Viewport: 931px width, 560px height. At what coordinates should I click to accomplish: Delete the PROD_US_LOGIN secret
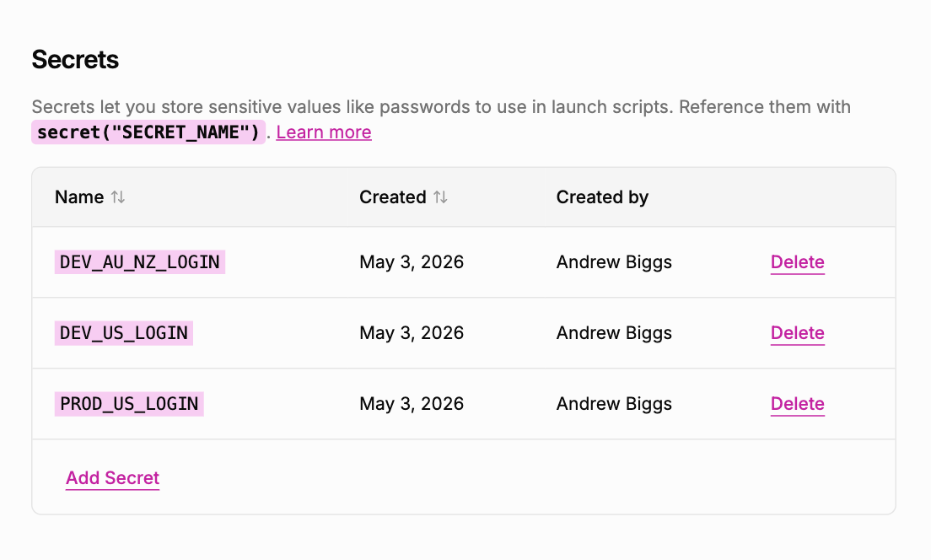tap(798, 404)
